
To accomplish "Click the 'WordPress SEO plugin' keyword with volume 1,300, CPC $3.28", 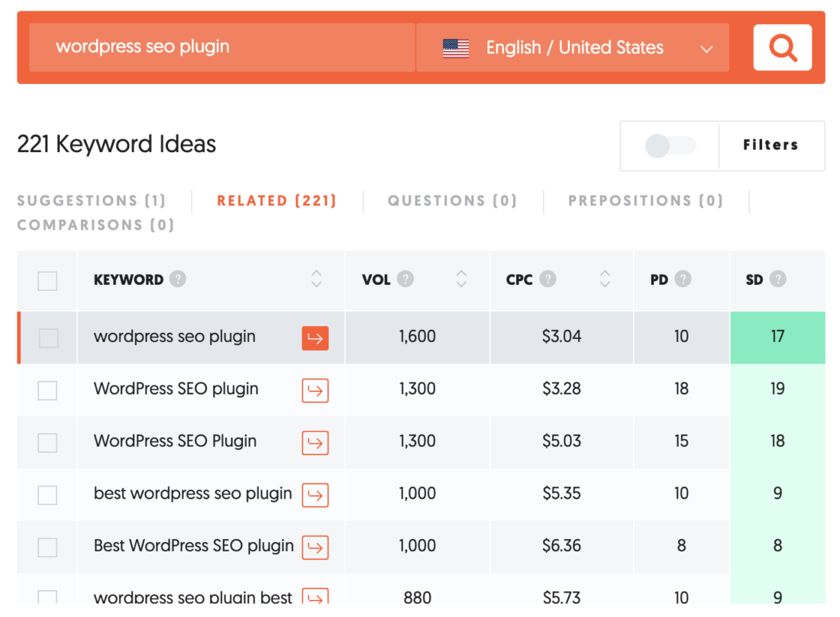I will click(176, 389).
